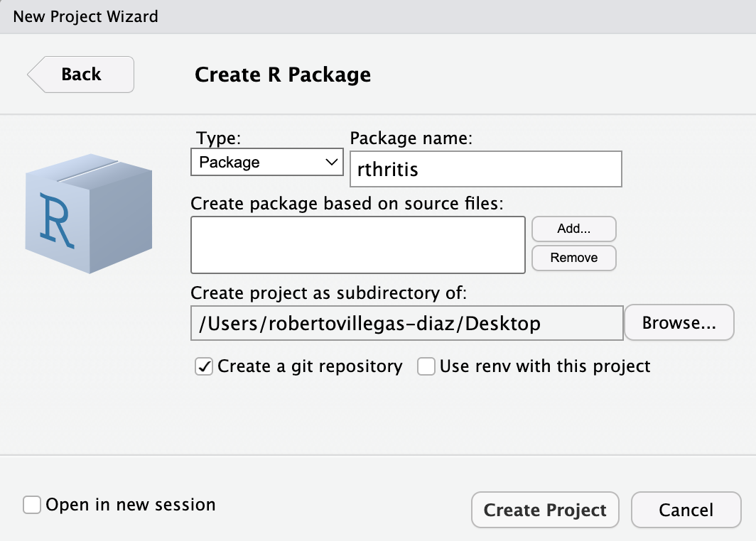Click the Desktop subdirectory path field

pyautogui.click(x=406, y=324)
